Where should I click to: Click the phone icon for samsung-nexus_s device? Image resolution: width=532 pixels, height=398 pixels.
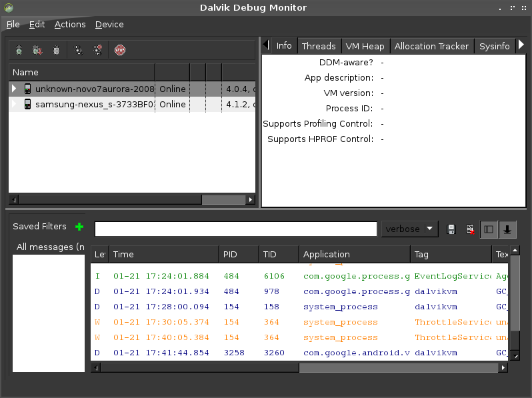click(x=28, y=104)
